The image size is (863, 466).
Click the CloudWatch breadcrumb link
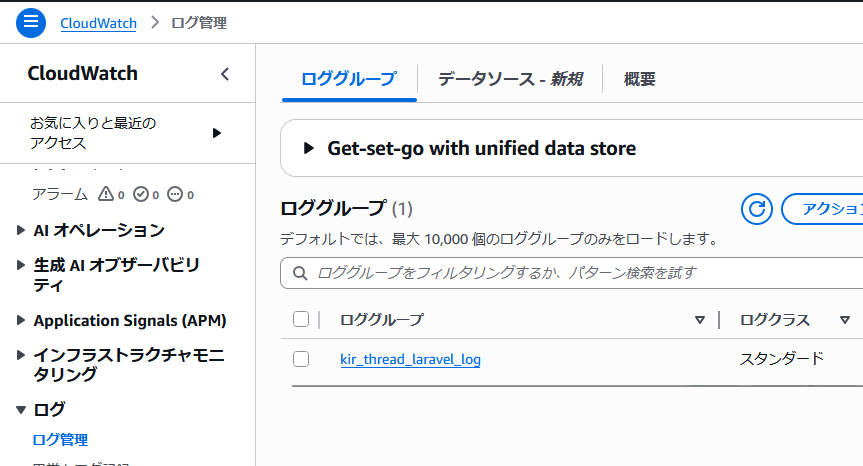(98, 22)
